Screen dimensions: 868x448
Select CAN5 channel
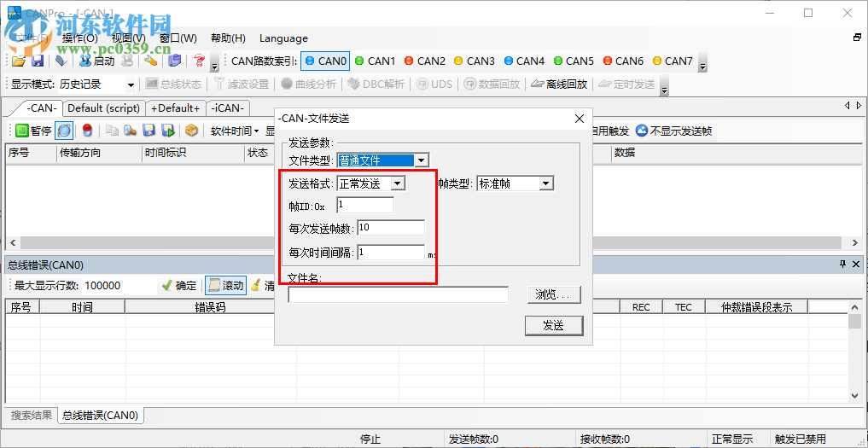pyautogui.click(x=573, y=61)
